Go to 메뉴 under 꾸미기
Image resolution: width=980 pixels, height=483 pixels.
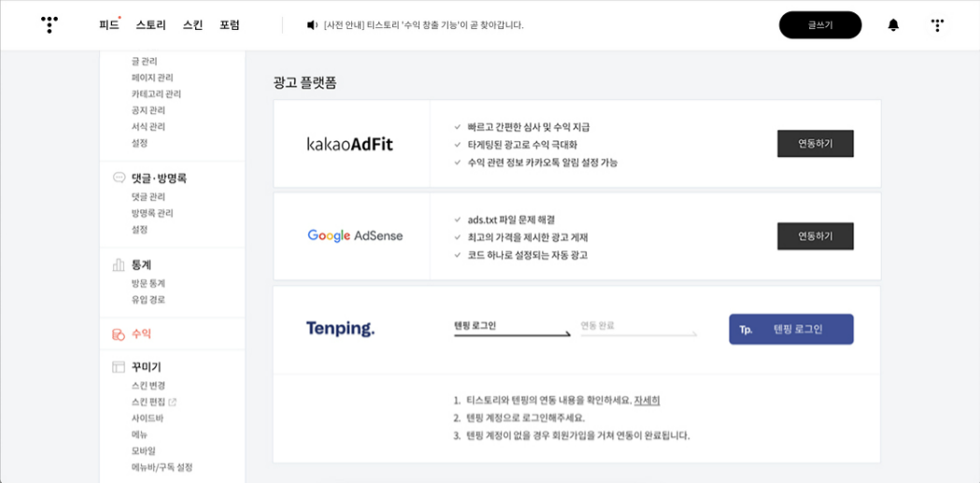[139, 434]
